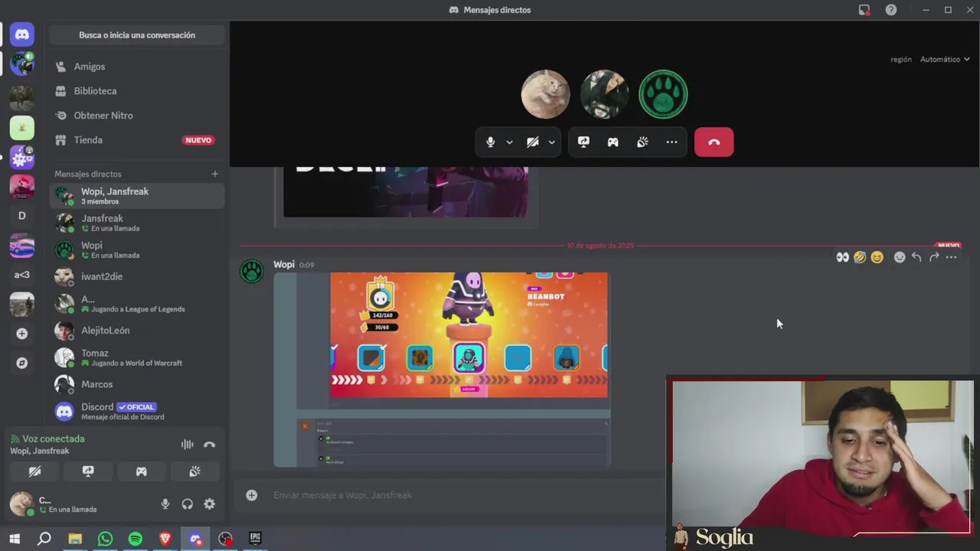The image size is (980, 551).
Task: Open official Discord messages
Action: [137, 412]
